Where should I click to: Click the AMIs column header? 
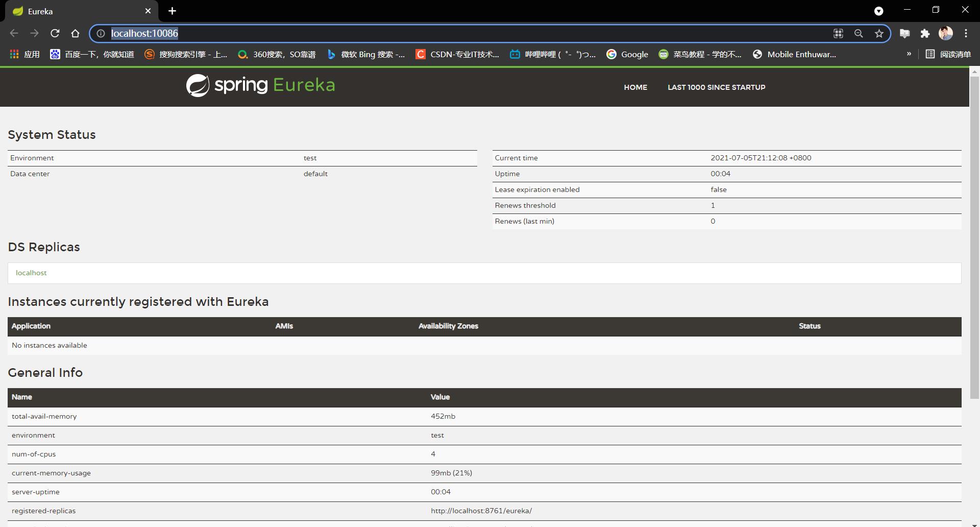(x=284, y=326)
